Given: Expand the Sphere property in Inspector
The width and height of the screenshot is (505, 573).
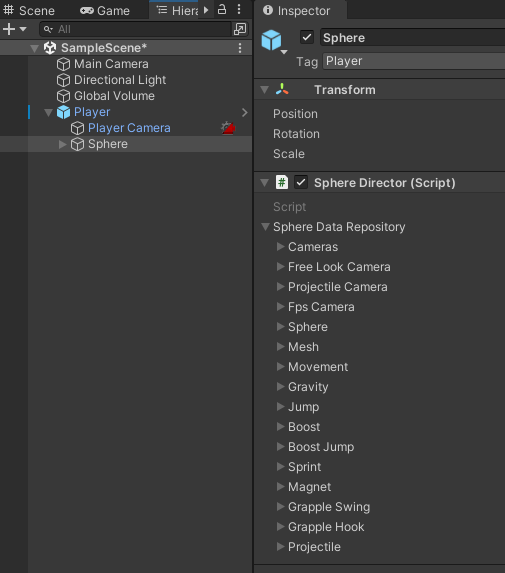Looking at the screenshot, I should coord(280,327).
